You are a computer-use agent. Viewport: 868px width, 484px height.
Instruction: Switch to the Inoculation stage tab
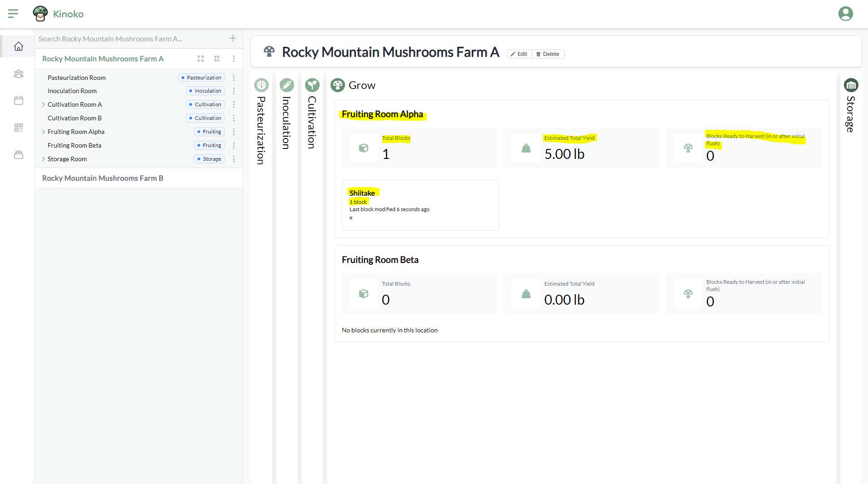[286, 118]
